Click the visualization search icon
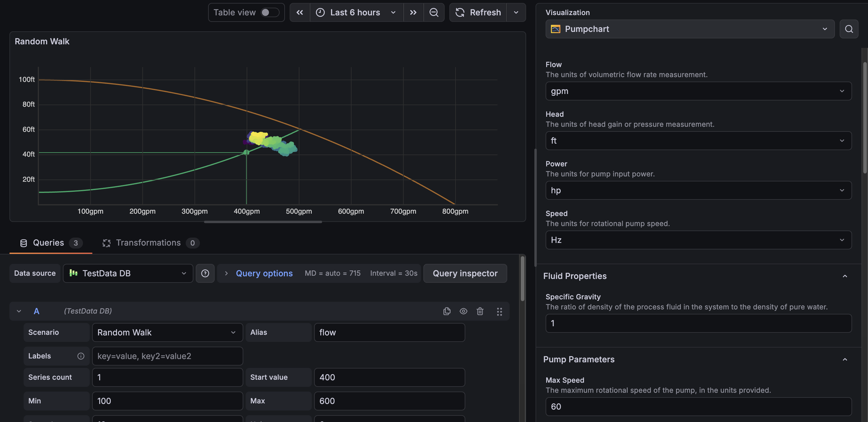 [x=849, y=29]
